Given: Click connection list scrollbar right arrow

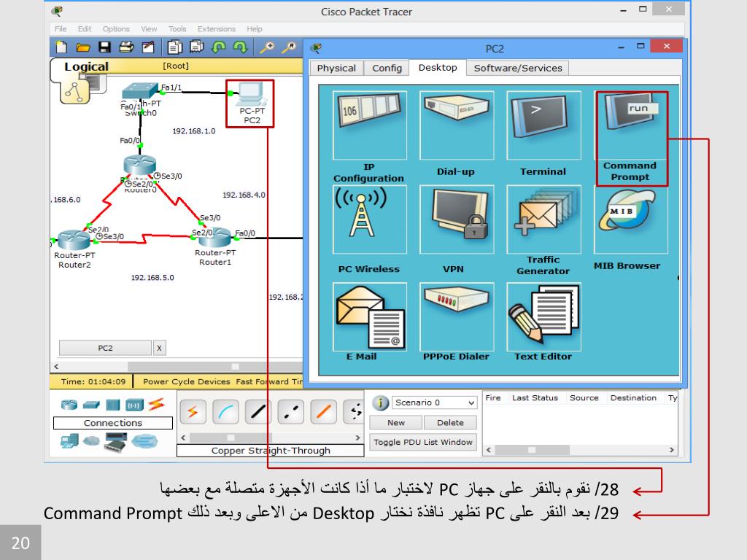Looking at the screenshot, I should (357, 437).
